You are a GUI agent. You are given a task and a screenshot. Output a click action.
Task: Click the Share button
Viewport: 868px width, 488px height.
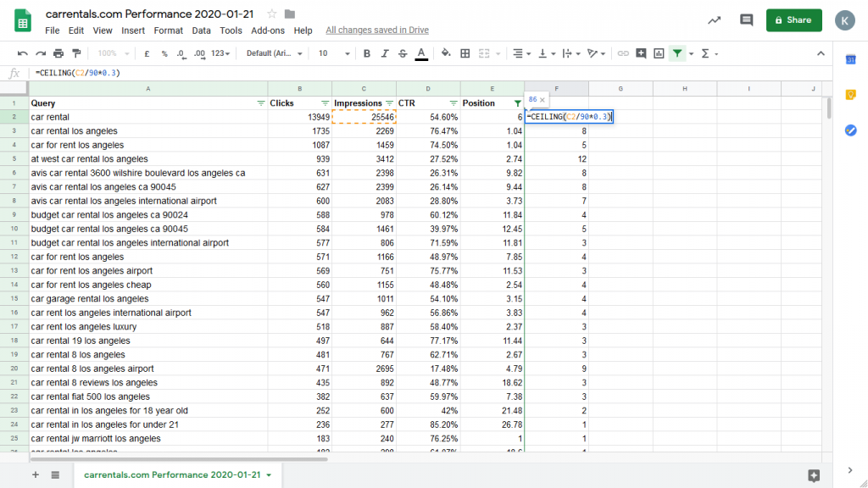pos(793,20)
